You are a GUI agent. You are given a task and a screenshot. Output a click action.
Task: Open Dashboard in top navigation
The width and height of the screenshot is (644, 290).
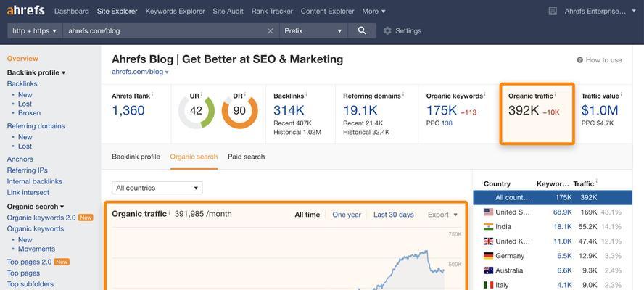[72, 11]
